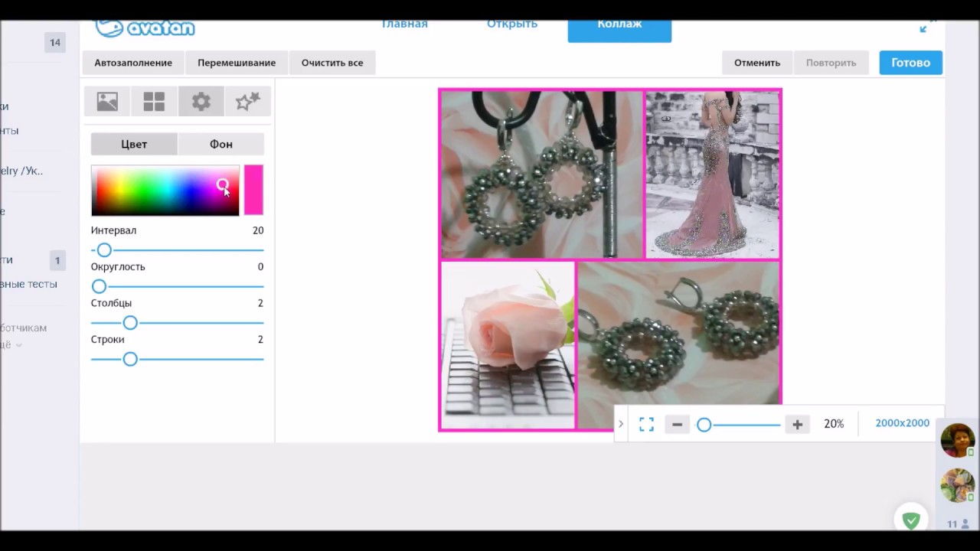The height and width of the screenshot is (551, 980).
Task: Open the Главная tab
Action: (404, 24)
